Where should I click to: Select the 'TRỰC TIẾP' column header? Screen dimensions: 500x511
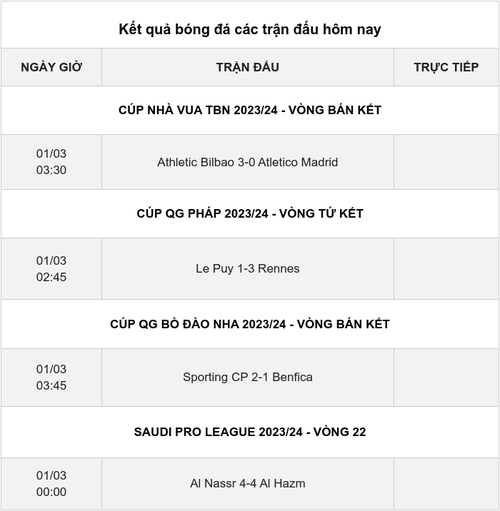[x=446, y=67]
